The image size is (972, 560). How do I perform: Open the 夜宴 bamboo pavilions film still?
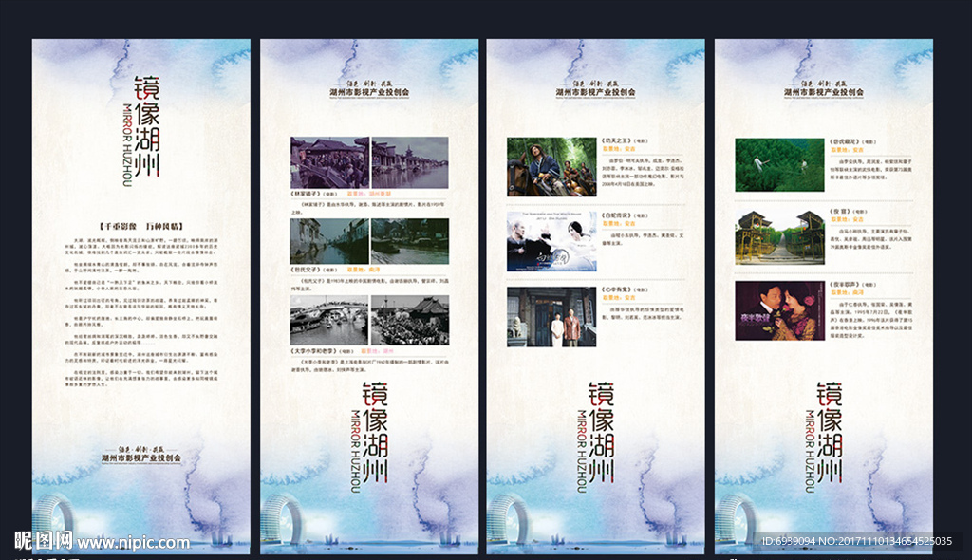click(x=780, y=237)
